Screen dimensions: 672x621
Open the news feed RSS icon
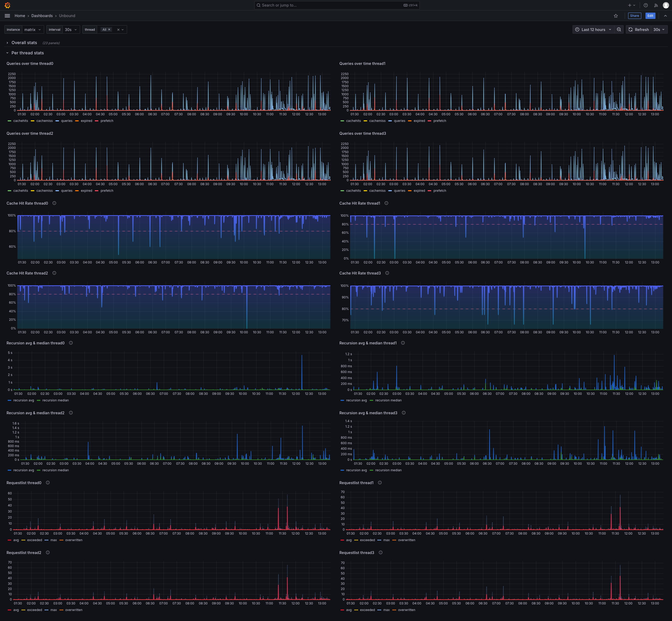coord(655,5)
